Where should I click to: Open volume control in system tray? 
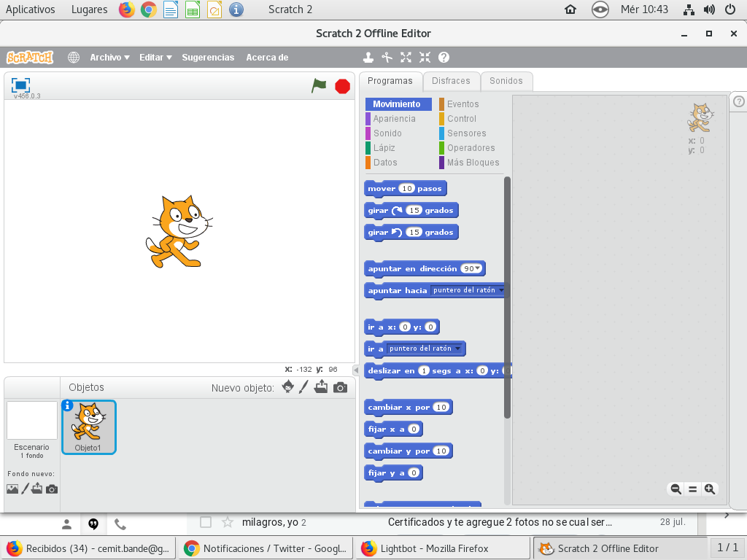point(709,9)
